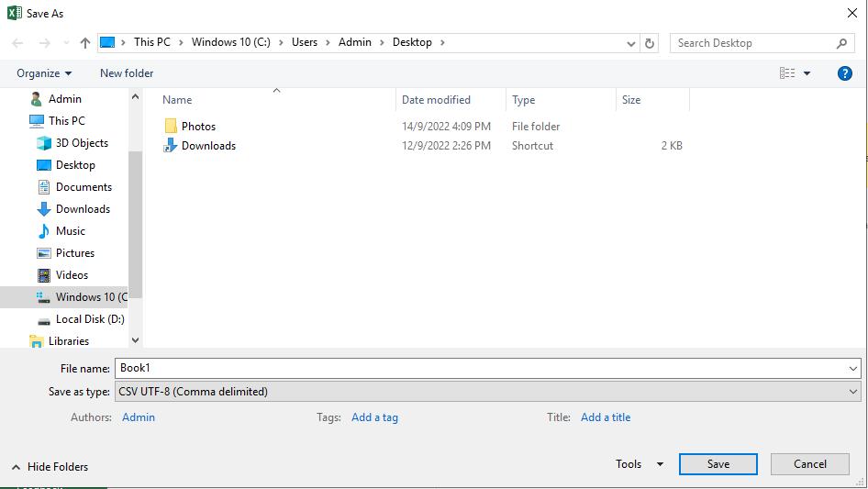Open Save as type combo box

coord(488,392)
